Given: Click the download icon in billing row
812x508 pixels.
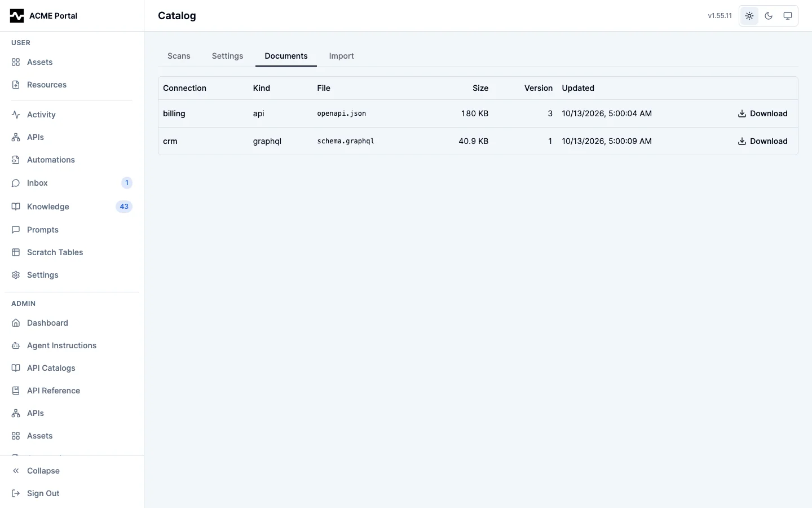Looking at the screenshot, I should tap(742, 113).
